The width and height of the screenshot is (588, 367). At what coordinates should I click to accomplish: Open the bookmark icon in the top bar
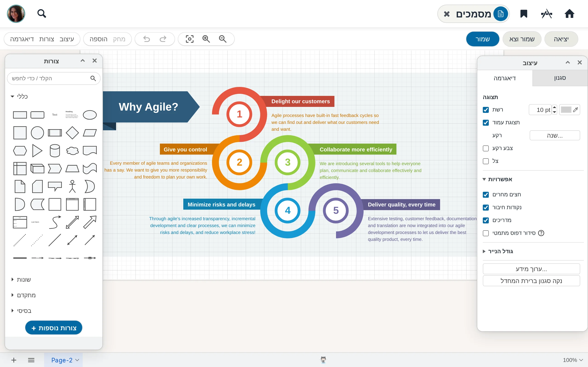524,14
